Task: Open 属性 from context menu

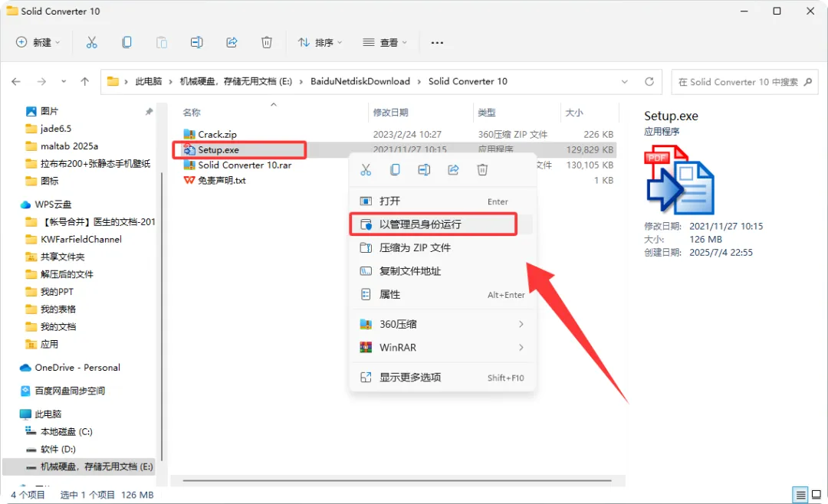Action: 442,294
